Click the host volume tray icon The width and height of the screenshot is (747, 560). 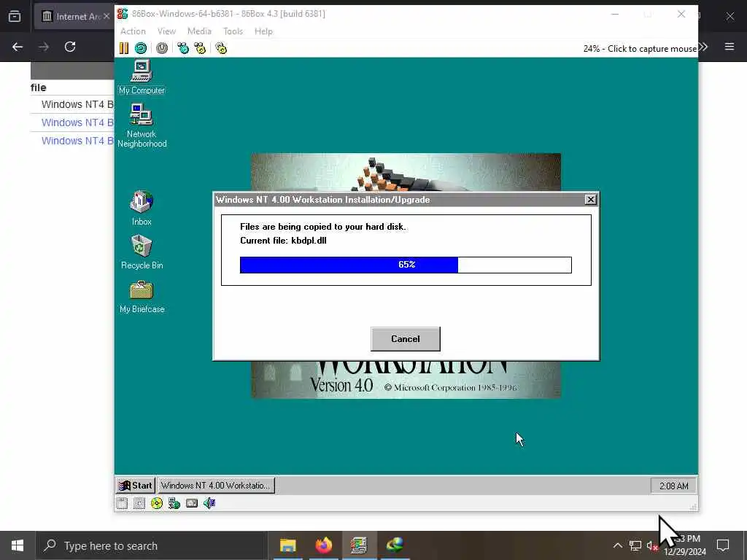[x=652, y=545]
